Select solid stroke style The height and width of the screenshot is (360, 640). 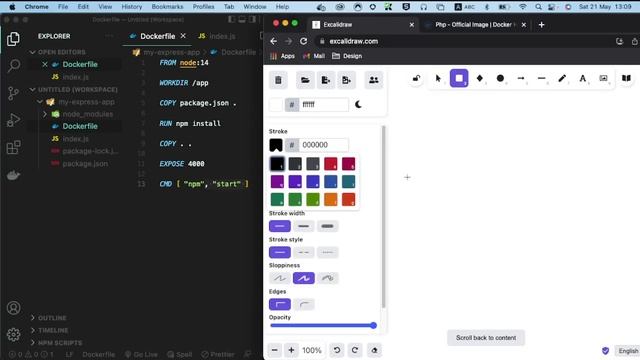(x=280, y=252)
